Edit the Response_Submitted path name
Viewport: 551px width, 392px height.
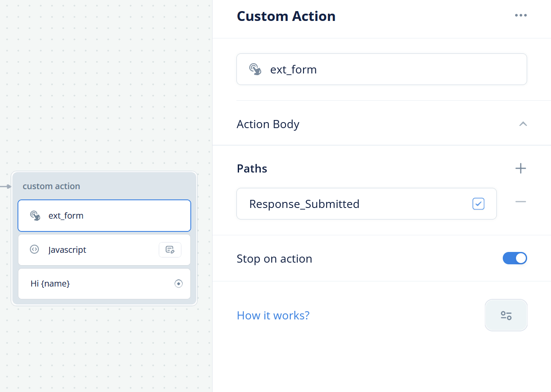[x=367, y=204]
